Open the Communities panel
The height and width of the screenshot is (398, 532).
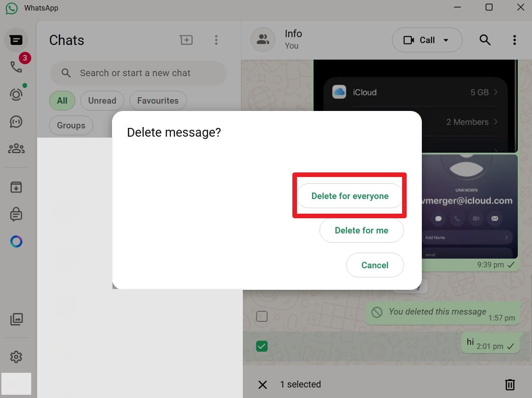pos(16,148)
